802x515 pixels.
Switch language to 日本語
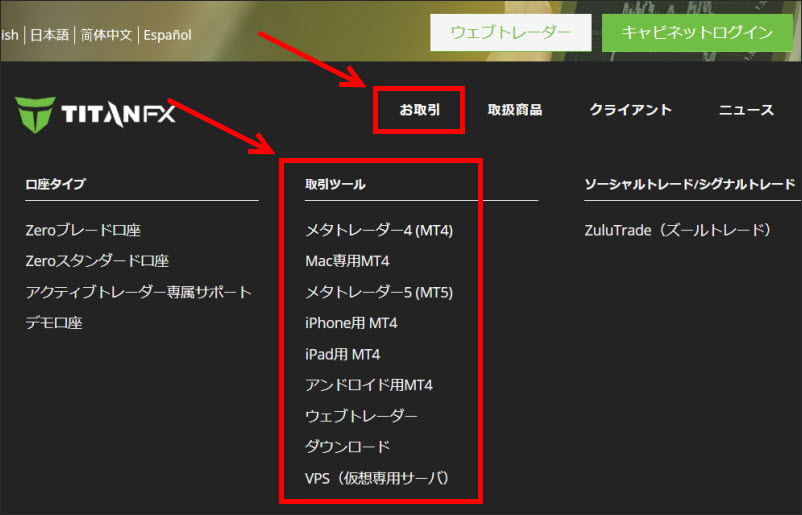(x=50, y=35)
